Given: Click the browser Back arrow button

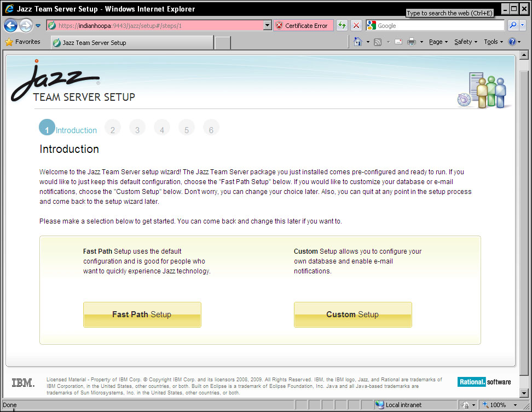Looking at the screenshot, I should (10, 26).
